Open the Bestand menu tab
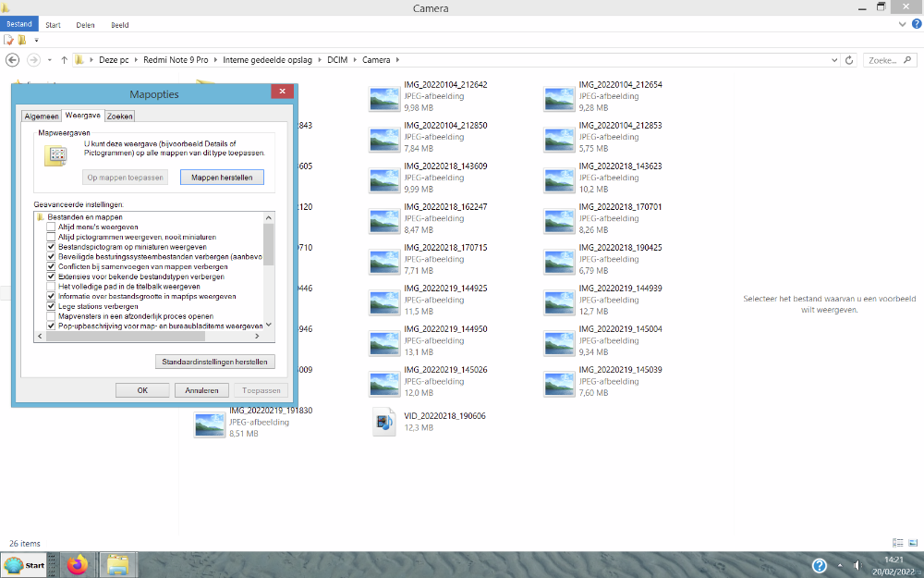 coord(18,25)
